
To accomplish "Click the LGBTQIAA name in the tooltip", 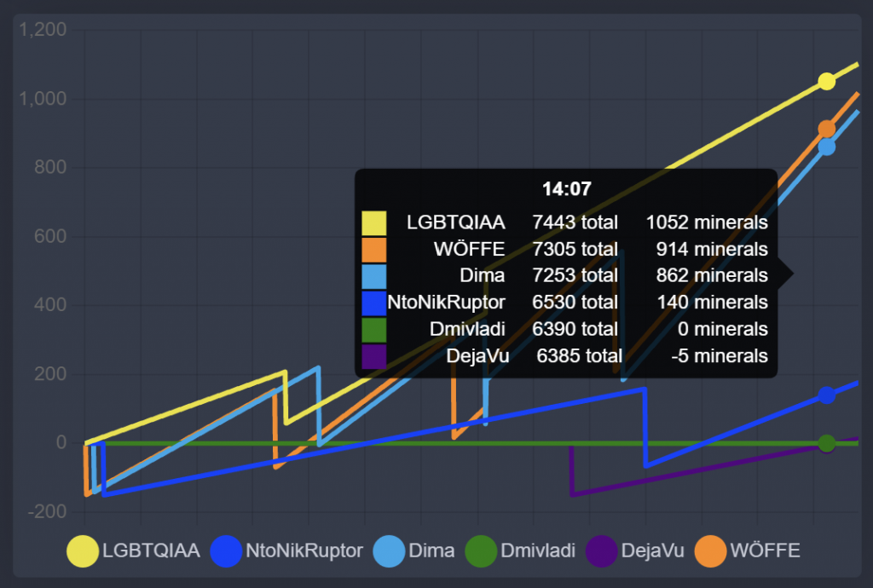I will click(x=455, y=222).
